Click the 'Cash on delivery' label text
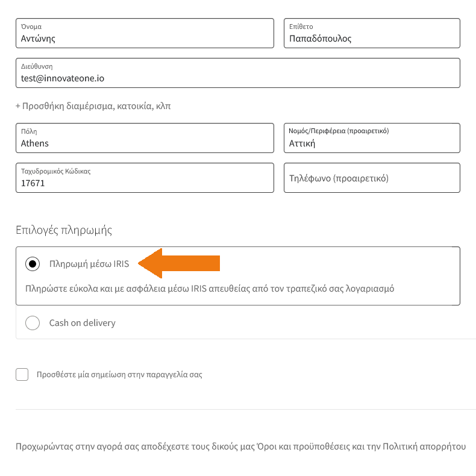 coord(82,323)
